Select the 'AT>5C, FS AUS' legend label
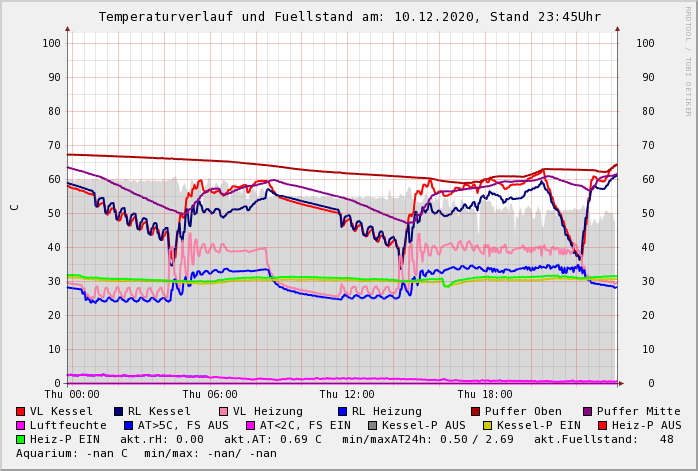Image resolution: width=698 pixels, height=471 pixels. click(x=183, y=425)
